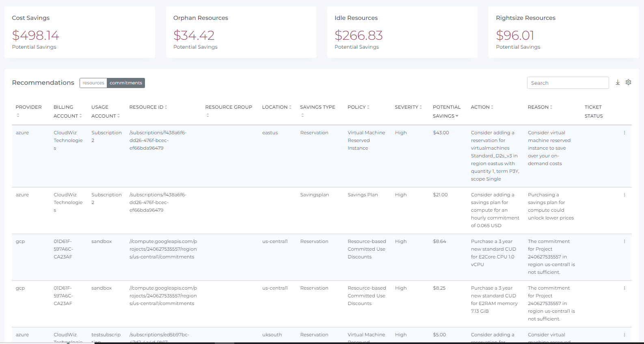The width and height of the screenshot is (644, 344).
Task: Open row menu for the $5.00 recommendation
Action: click(624, 335)
